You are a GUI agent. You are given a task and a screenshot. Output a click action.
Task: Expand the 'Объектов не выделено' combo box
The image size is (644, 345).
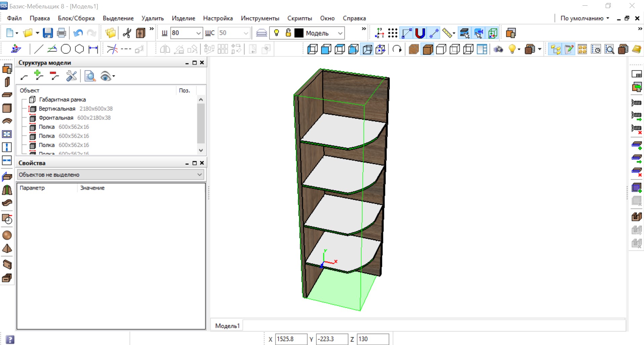[199, 175]
